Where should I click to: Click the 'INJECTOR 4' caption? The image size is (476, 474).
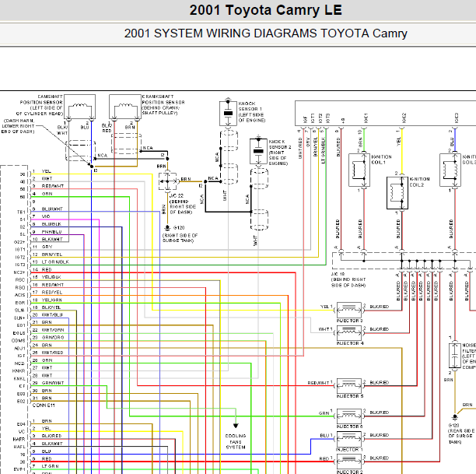tap(350, 343)
